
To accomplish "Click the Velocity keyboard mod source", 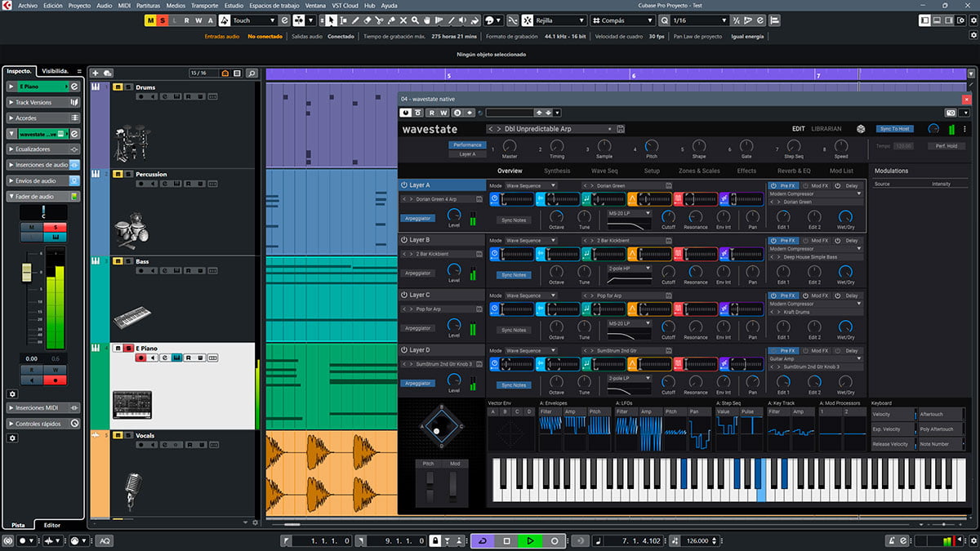I will [x=893, y=415].
